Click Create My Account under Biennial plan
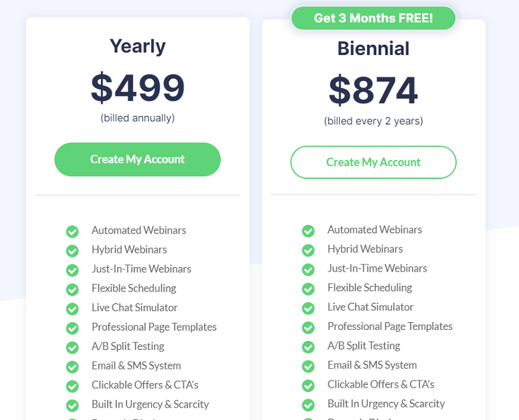Screen dimensions: 519x420 tap(374, 163)
